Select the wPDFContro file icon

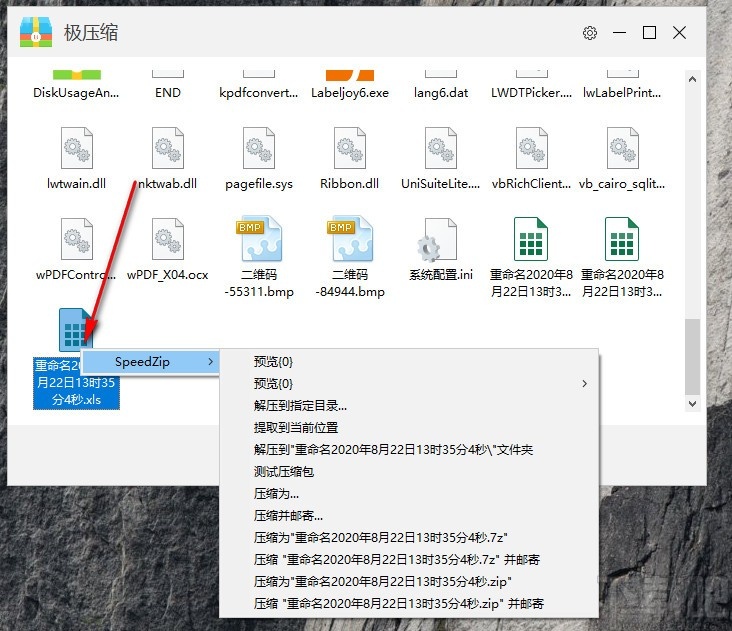(x=77, y=239)
